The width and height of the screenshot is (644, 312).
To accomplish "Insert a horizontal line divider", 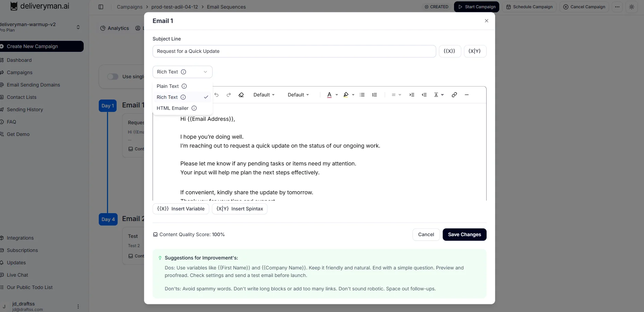I will [x=467, y=95].
